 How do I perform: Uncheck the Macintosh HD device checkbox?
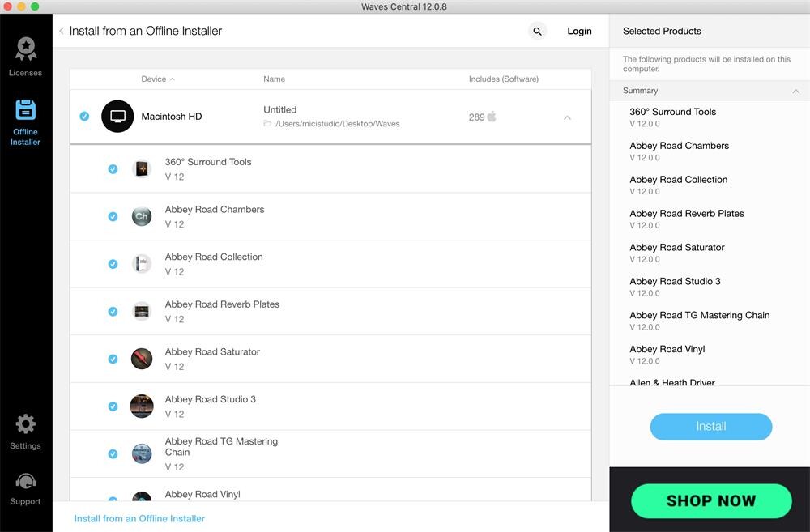click(84, 117)
